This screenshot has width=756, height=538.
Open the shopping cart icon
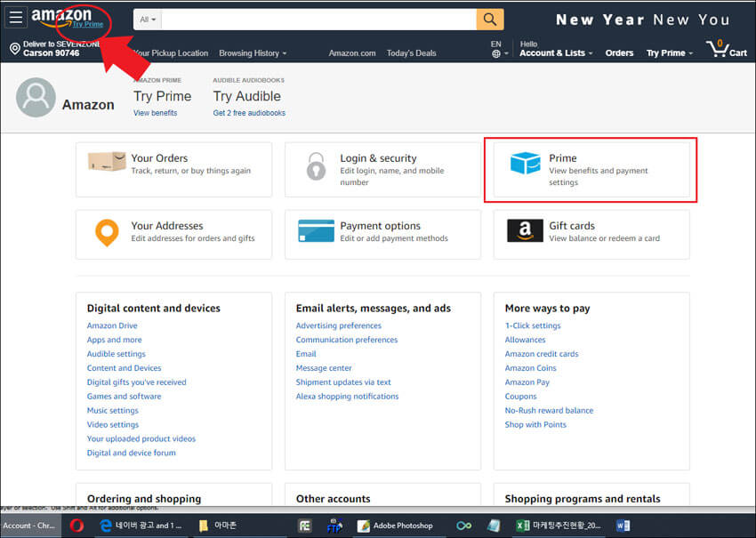tap(727, 48)
